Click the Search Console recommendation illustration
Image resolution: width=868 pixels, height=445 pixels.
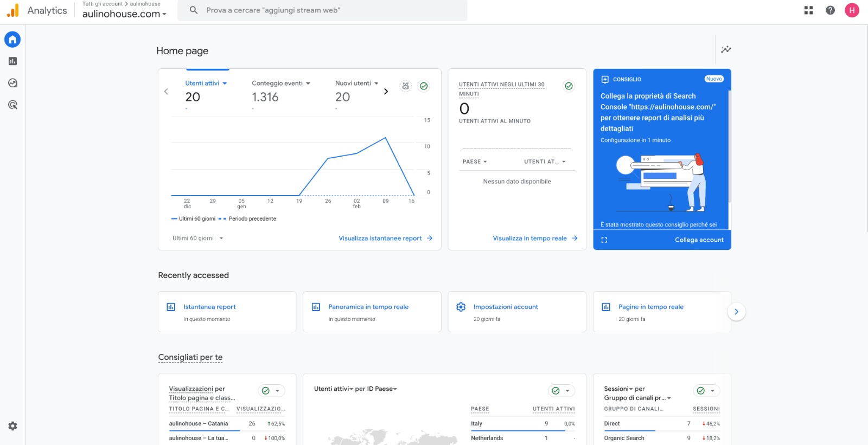click(x=661, y=183)
